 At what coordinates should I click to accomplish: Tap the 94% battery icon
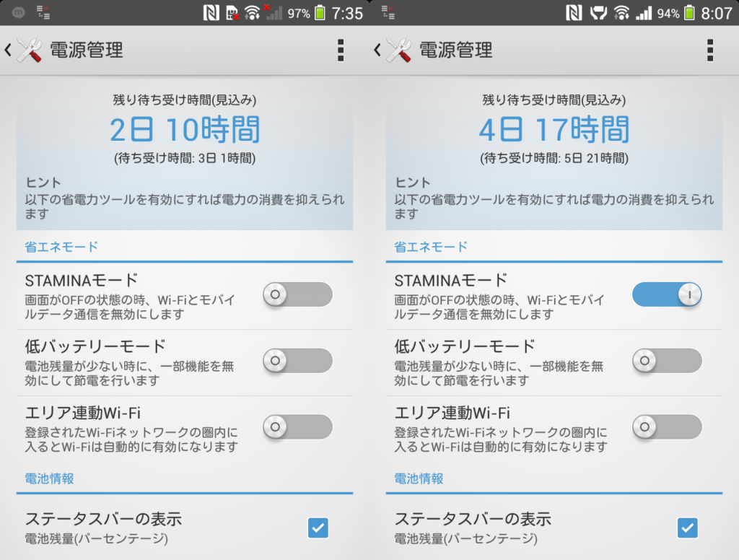tap(689, 13)
